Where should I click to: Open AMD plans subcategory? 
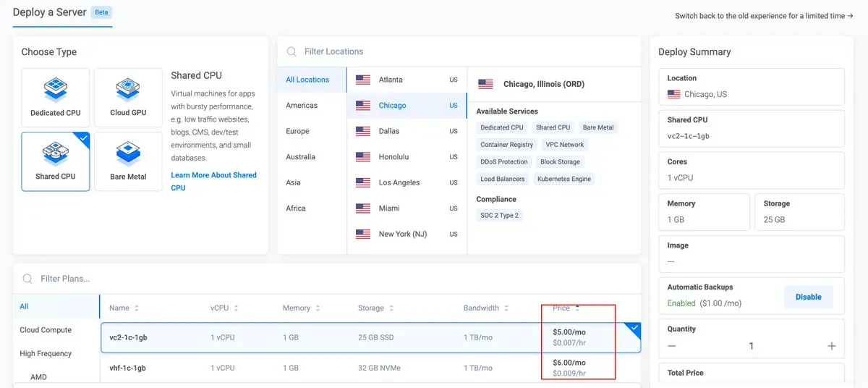[38, 377]
